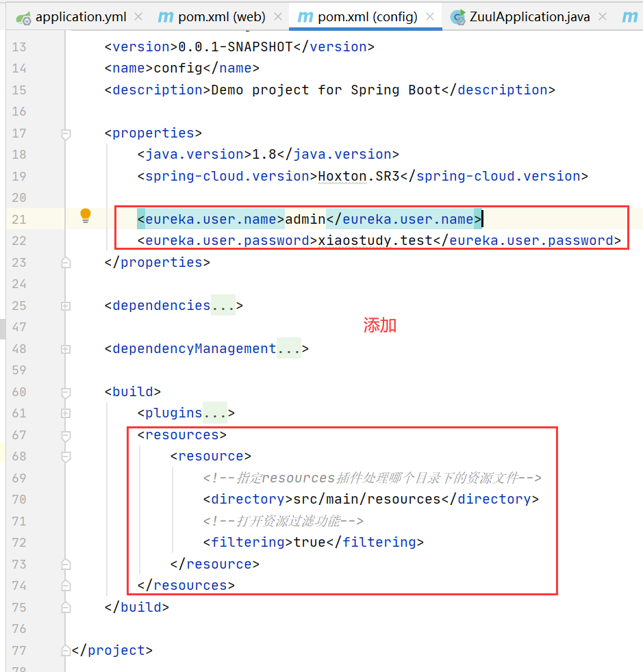Expand the folded plugins block at line 61
This screenshot has width=643, height=672.
coord(66,413)
